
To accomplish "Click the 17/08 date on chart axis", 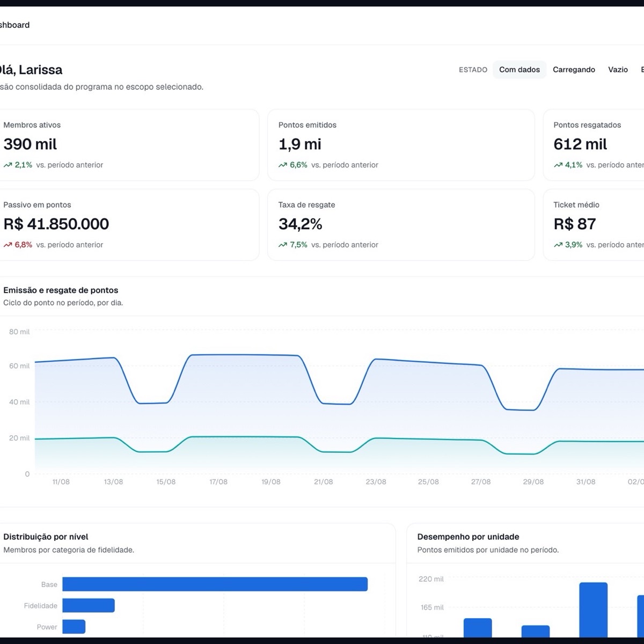I will (x=218, y=482).
